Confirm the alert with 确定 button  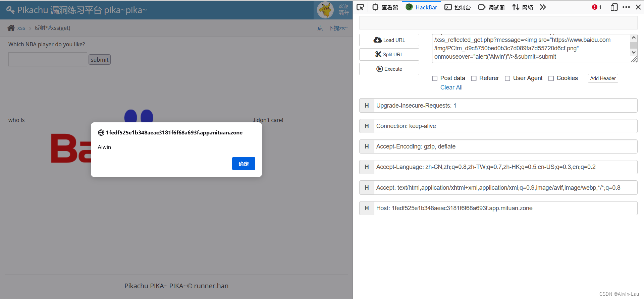pyautogui.click(x=244, y=164)
